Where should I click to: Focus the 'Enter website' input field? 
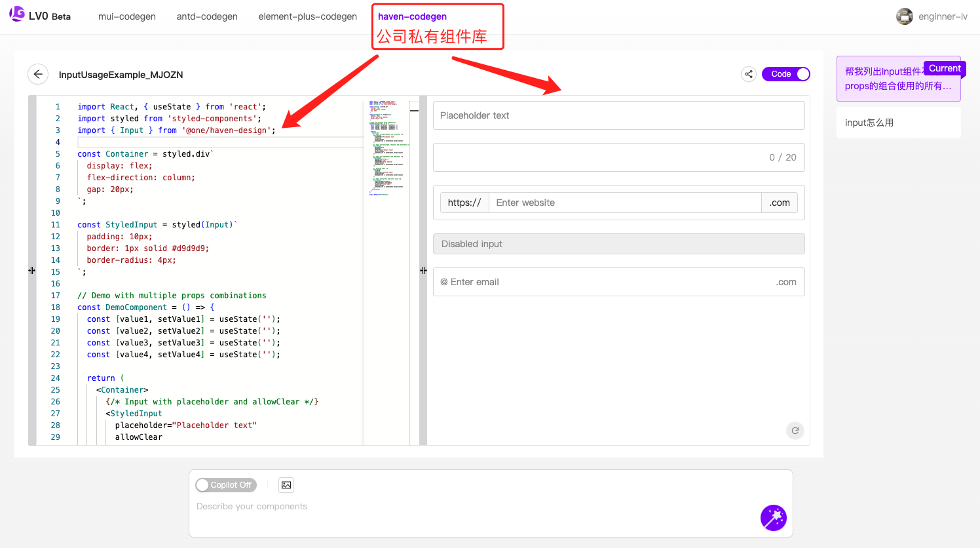(x=625, y=203)
